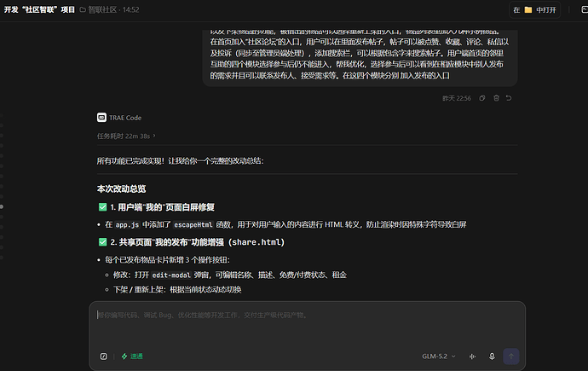Click the (share.html) text in heading
This screenshot has width=588, height=371.
[x=257, y=242]
